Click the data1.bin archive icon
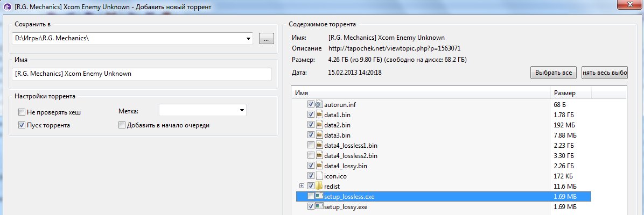The width and height of the screenshot is (644, 215). [x=319, y=114]
